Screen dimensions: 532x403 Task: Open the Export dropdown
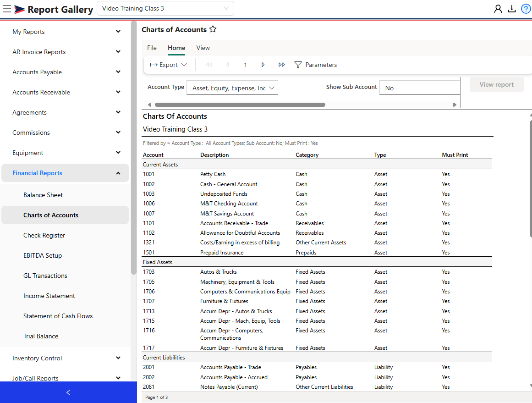point(168,65)
